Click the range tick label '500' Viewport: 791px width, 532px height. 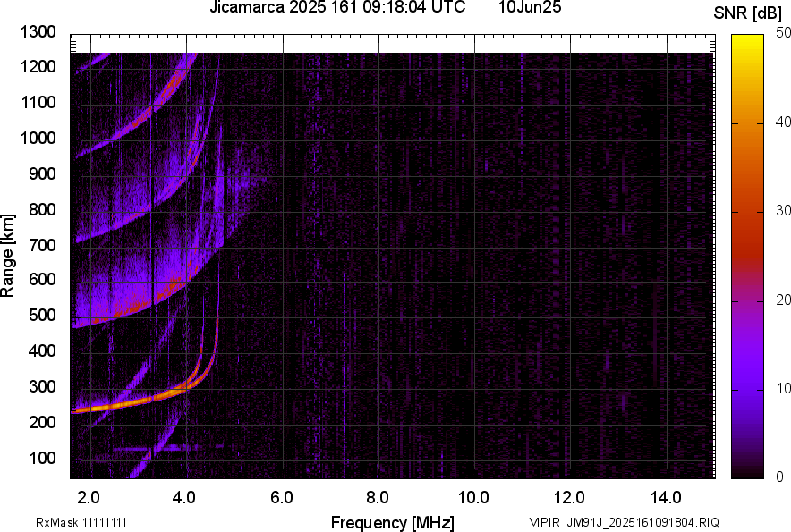42,315
